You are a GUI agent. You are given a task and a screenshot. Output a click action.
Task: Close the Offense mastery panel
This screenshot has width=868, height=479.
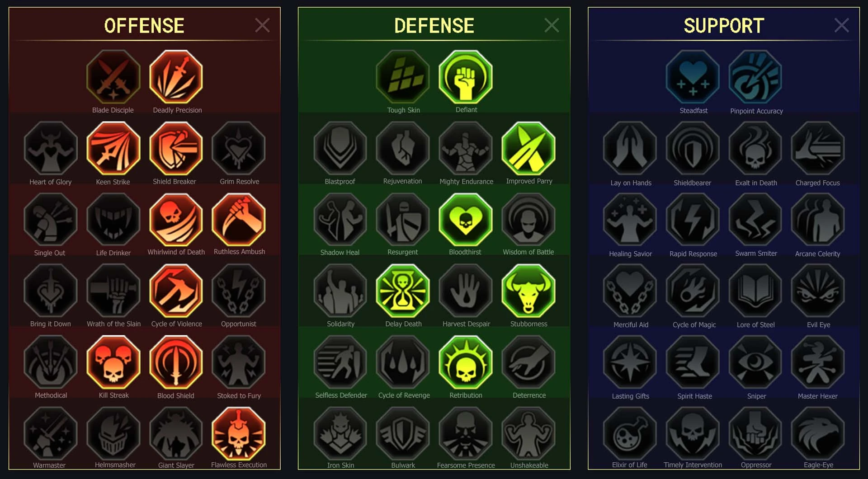[x=262, y=25]
